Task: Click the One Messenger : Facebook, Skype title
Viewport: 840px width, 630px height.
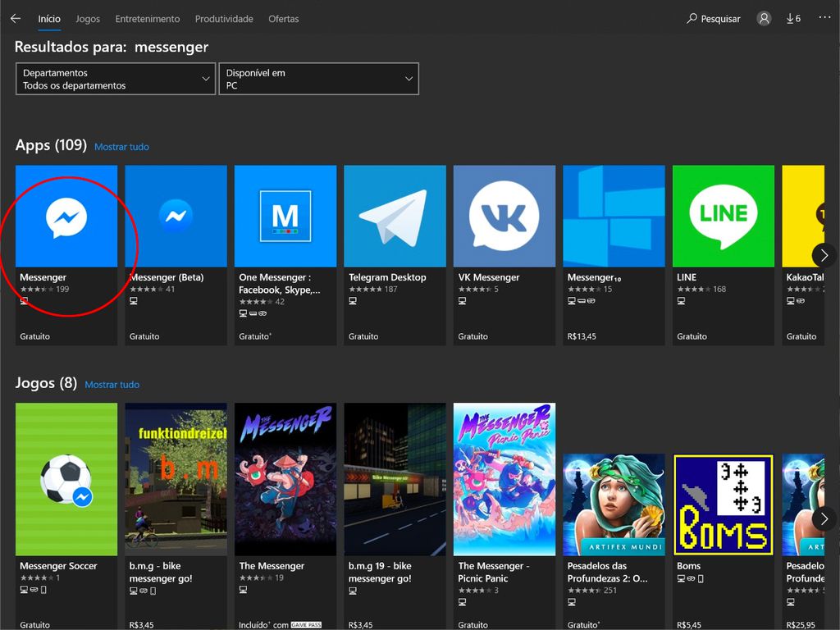Action: click(x=280, y=283)
